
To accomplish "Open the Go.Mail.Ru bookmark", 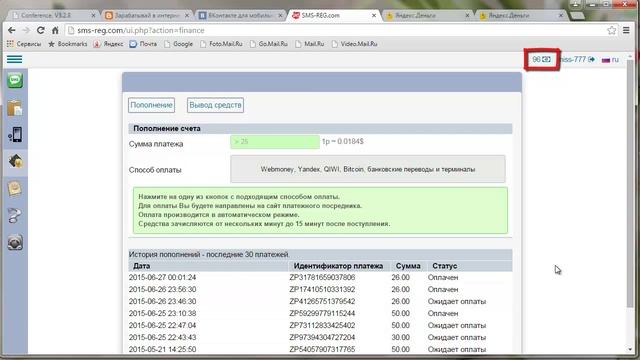I will pos(269,44).
